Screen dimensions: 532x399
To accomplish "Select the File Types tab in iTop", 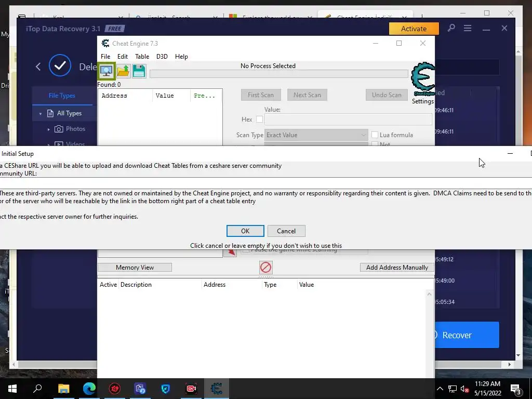I will click(x=62, y=96).
